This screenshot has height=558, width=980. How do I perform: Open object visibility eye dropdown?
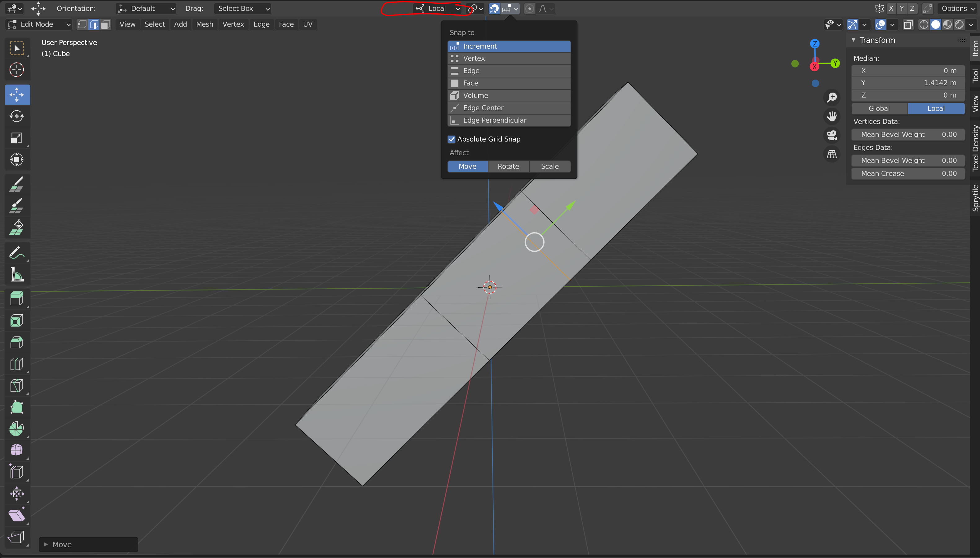pyautogui.click(x=833, y=24)
